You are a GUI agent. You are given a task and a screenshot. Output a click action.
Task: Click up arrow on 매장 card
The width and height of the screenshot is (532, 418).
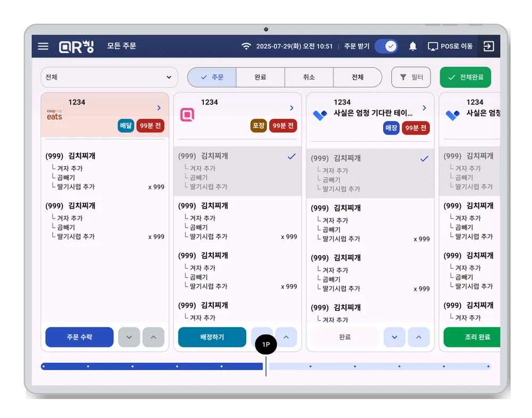click(419, 337)
